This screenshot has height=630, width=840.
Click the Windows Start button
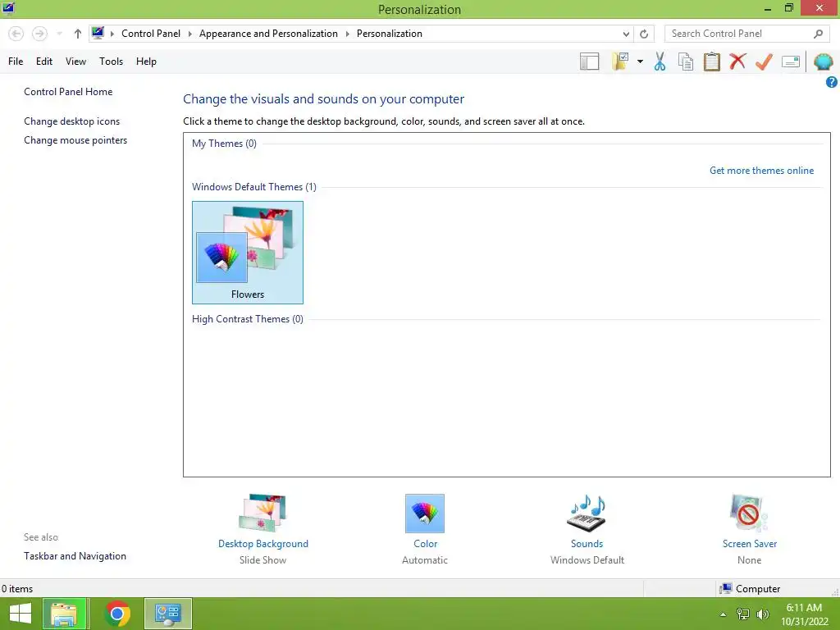tap(21, 614)
